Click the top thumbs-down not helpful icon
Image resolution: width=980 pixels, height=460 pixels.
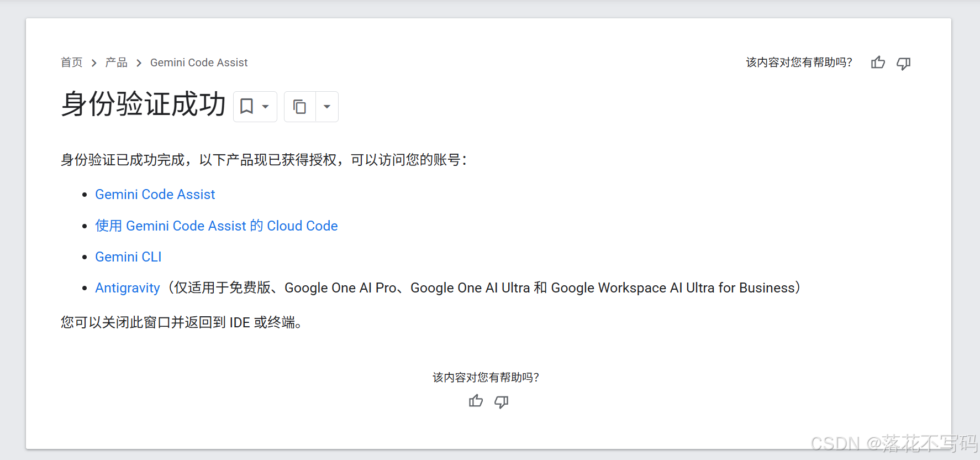coord(904,64)
